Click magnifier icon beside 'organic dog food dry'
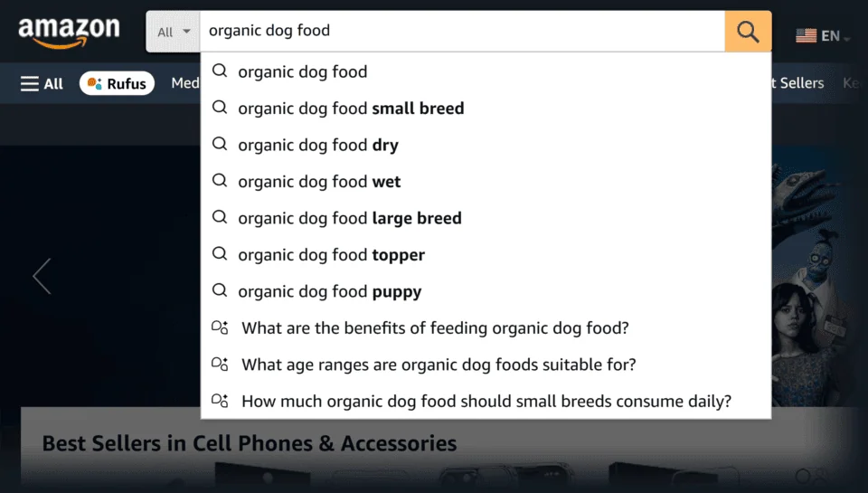The image size is (868, 493). point(219,145)
